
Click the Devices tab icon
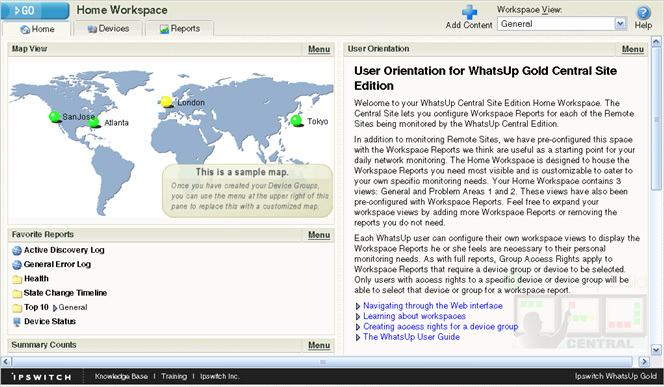(92, 29)
